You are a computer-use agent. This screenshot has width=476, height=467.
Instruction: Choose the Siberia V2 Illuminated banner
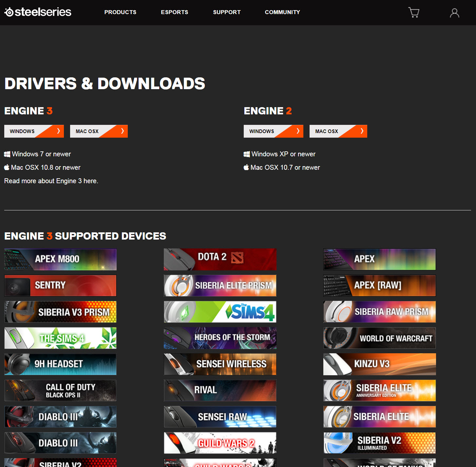[x=380, y=443]
